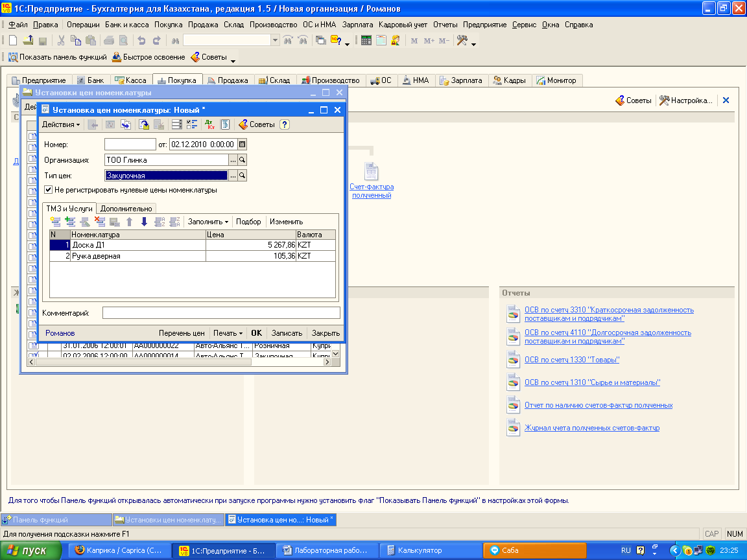
Task: Switch to the Дополнительно tab
Action: click(126, 209)
